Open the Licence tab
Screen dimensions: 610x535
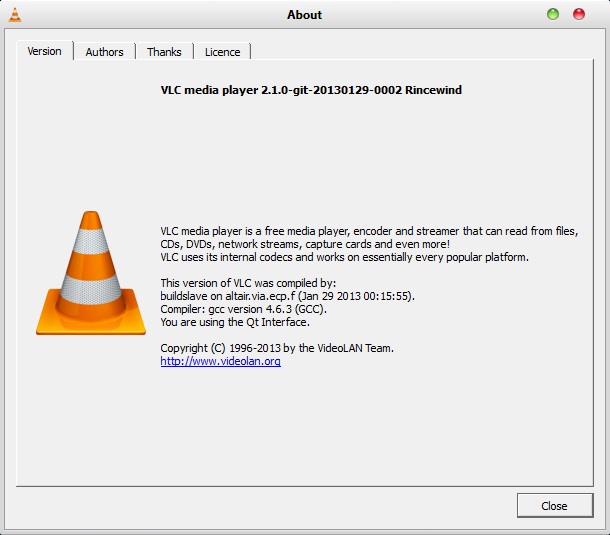(222, 52)
